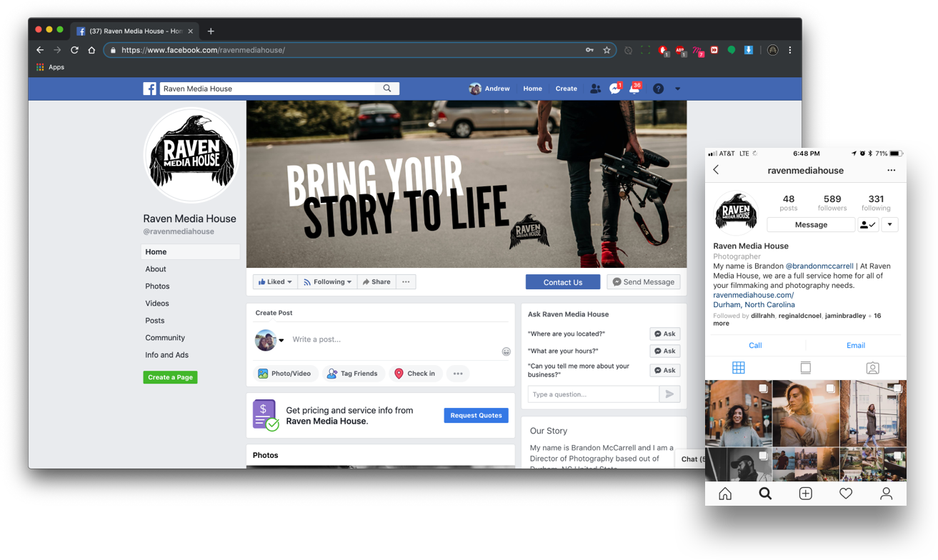Click the Facebook search magnifier button
Viewport: 938px width, 560px height.
pos(387,89)
